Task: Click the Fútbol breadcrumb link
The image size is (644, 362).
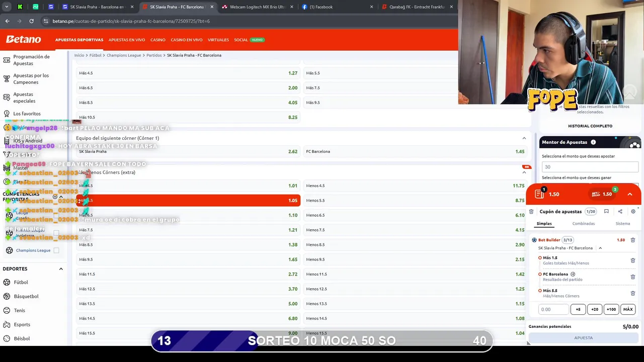Action: point(96,55)
